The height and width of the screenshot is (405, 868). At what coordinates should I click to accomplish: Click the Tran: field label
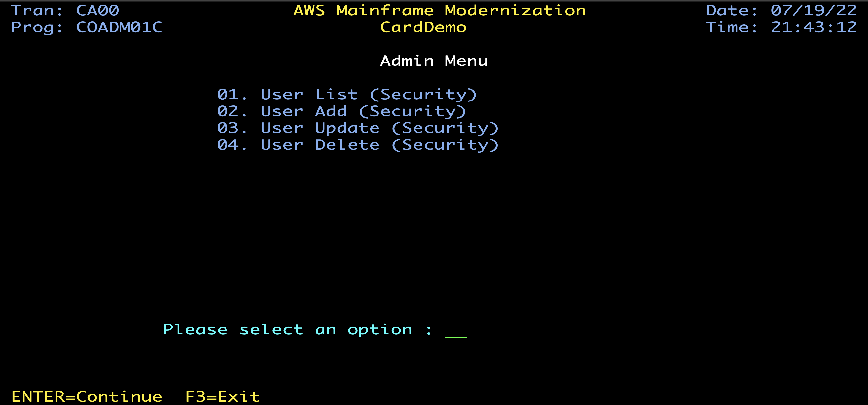37,11
